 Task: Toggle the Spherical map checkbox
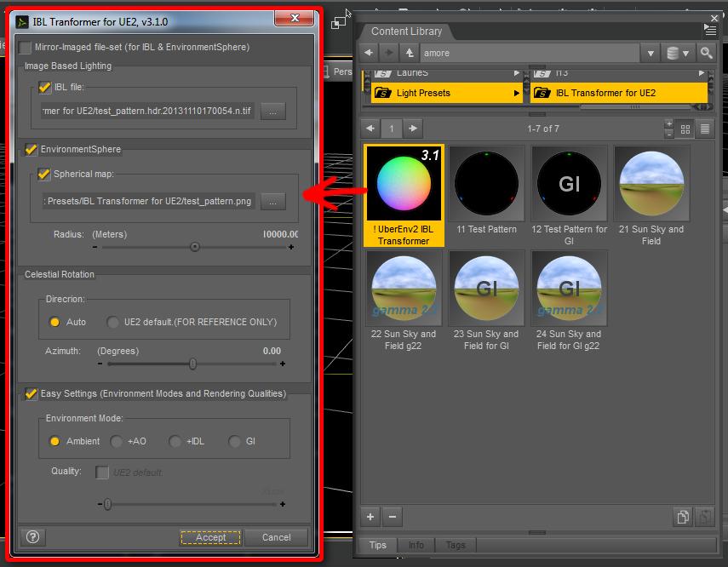43,175
